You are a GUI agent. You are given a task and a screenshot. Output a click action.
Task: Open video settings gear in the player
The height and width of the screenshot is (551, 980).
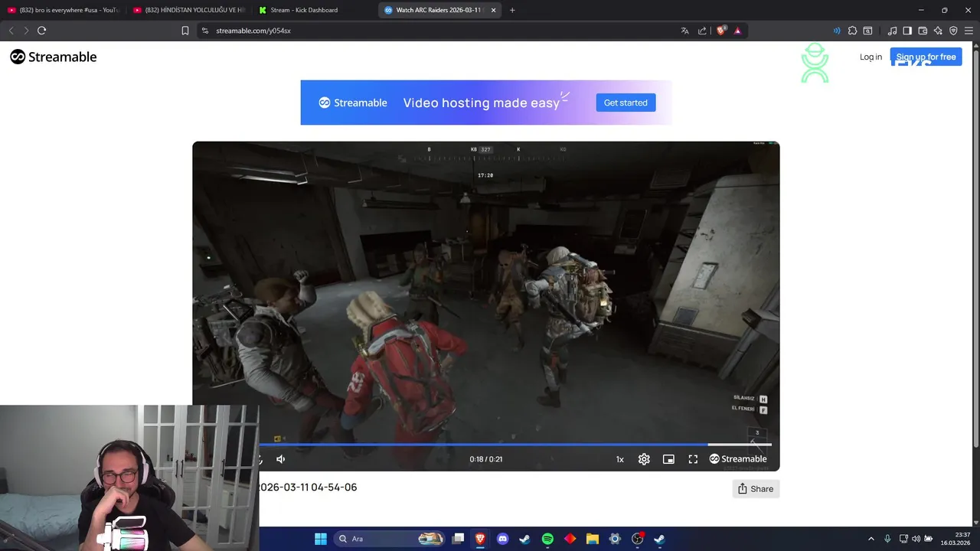pos(644,459)
